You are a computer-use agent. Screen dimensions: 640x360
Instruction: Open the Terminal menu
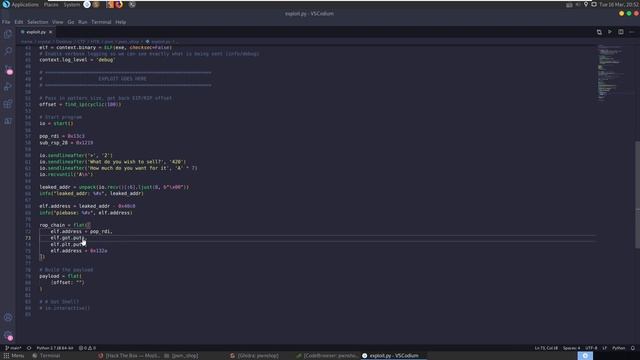[101, 22]
